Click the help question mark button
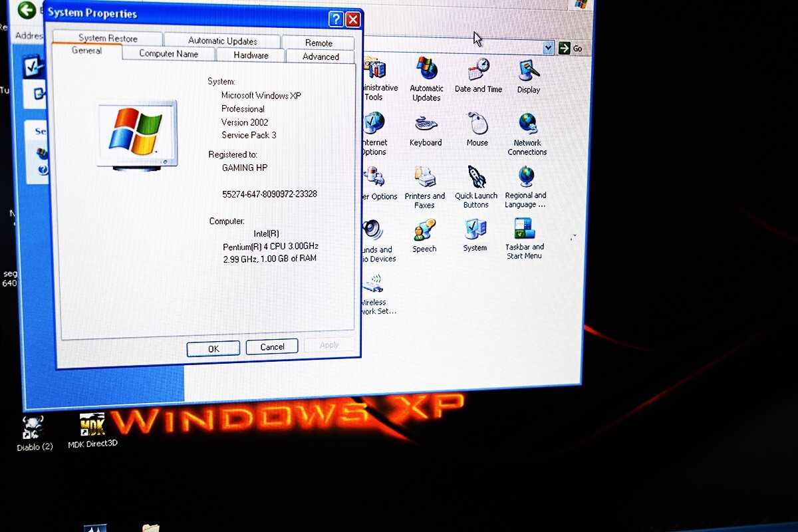Viewport: 798px width, 532px height. tap(336, 19)
